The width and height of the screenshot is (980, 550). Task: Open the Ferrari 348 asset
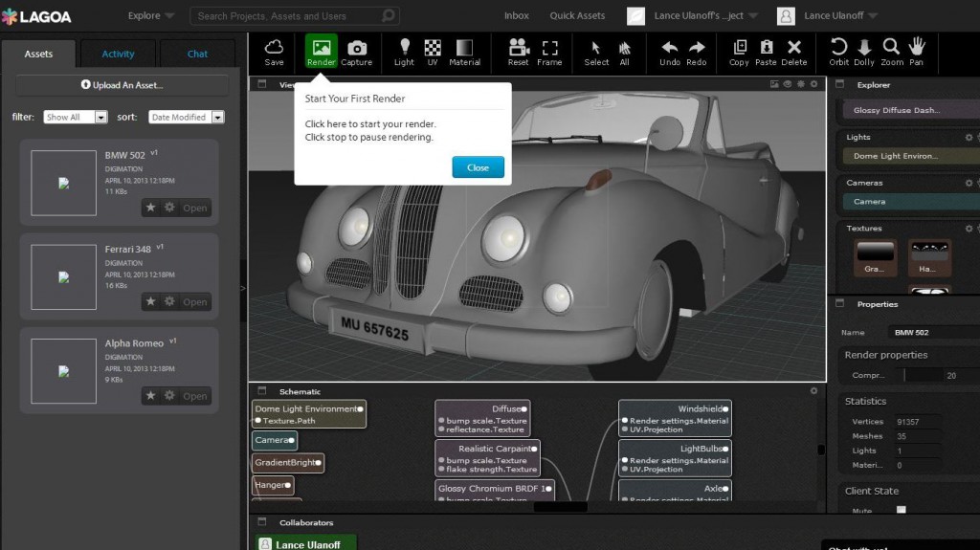pos(194,302)
